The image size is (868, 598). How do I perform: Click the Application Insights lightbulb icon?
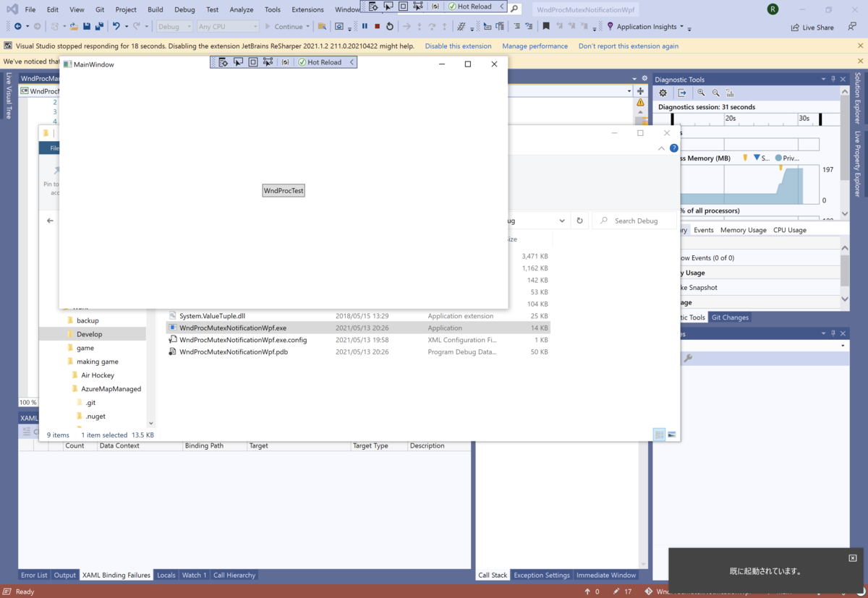pyautogui.click(x=610, y=27)
